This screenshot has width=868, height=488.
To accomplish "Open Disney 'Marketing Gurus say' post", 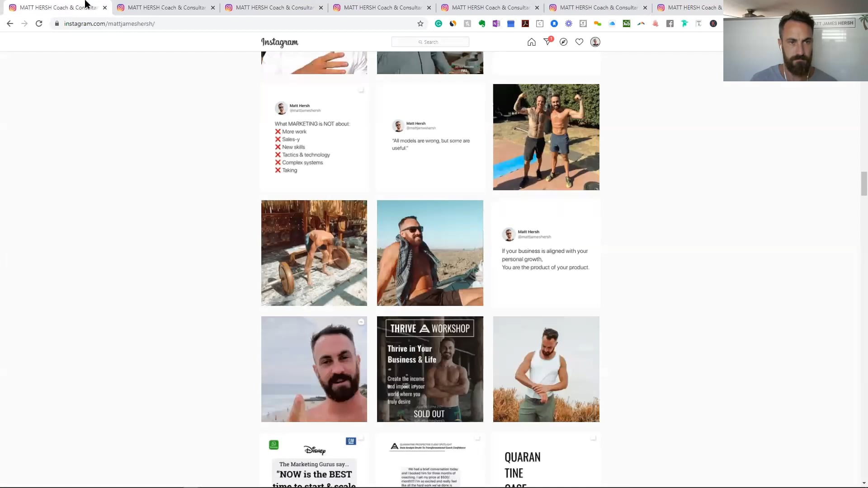I will point(314,460).
